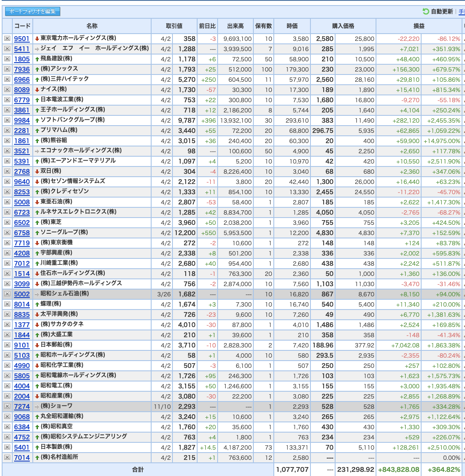465x476 pixels.
Task: Click the loss value -22,220
Action: [408, 39]
